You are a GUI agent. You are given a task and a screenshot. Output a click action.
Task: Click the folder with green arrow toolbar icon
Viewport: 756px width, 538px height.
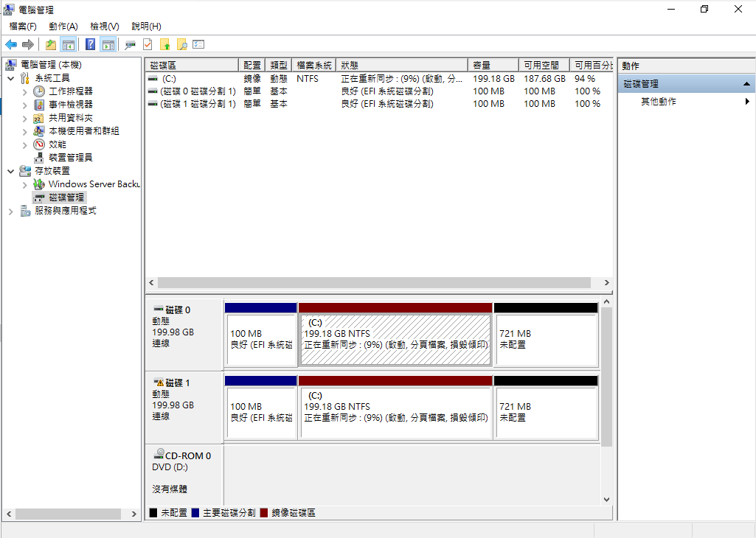click(165, 45)
